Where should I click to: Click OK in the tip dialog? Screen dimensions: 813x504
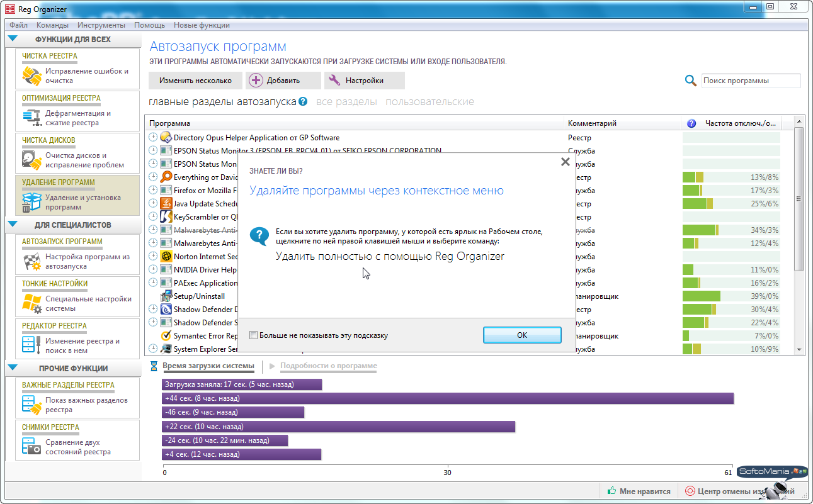tap(522, 335)
